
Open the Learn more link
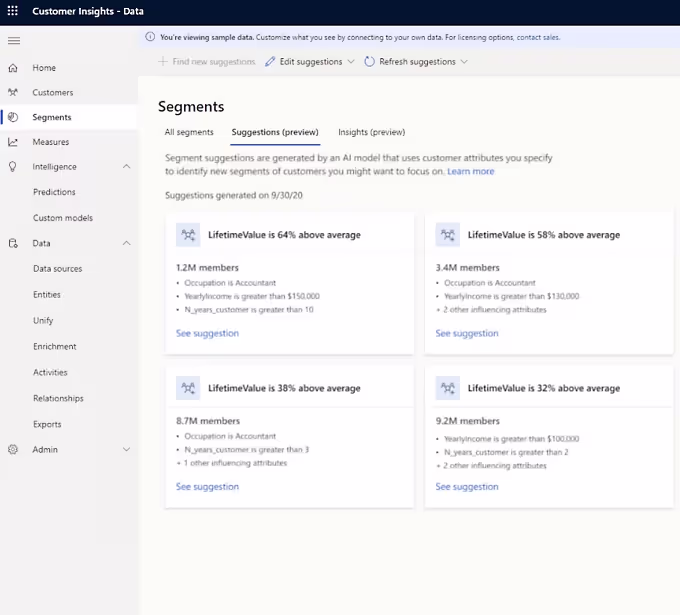coord(471,171)
